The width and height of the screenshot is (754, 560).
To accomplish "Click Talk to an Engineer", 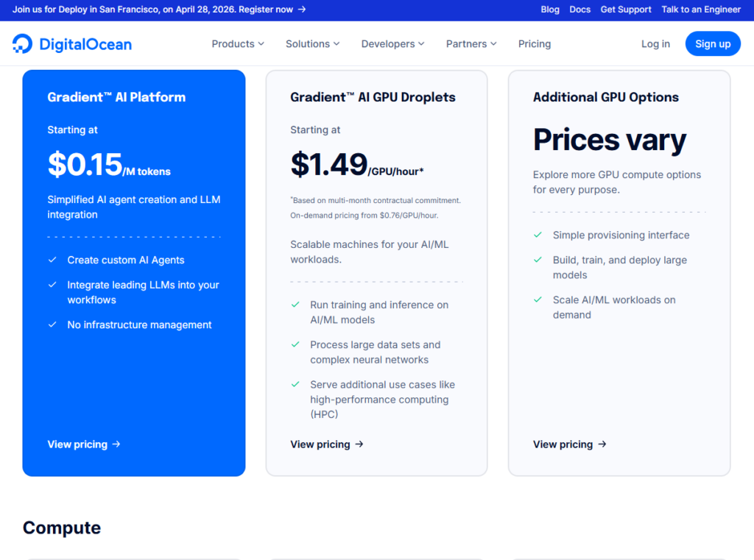I will click(x=701, y=10).
